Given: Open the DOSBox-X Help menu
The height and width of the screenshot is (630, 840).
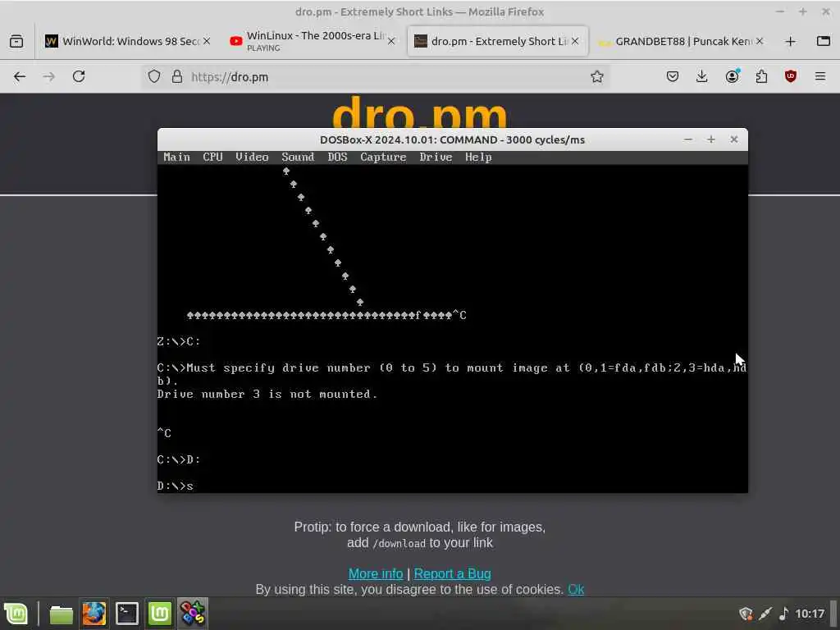Looking at the screenshot, I should click(x=478, y=157).
